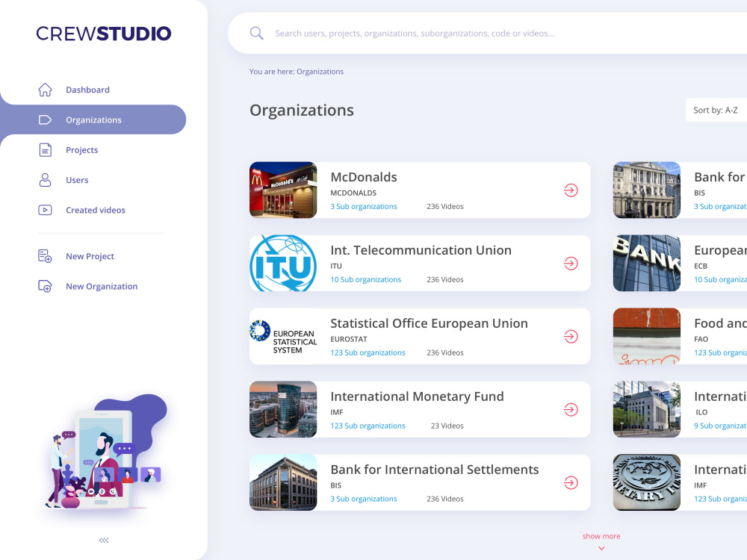Collapse the sidebar with double chevron

click(x=104, y=540)
